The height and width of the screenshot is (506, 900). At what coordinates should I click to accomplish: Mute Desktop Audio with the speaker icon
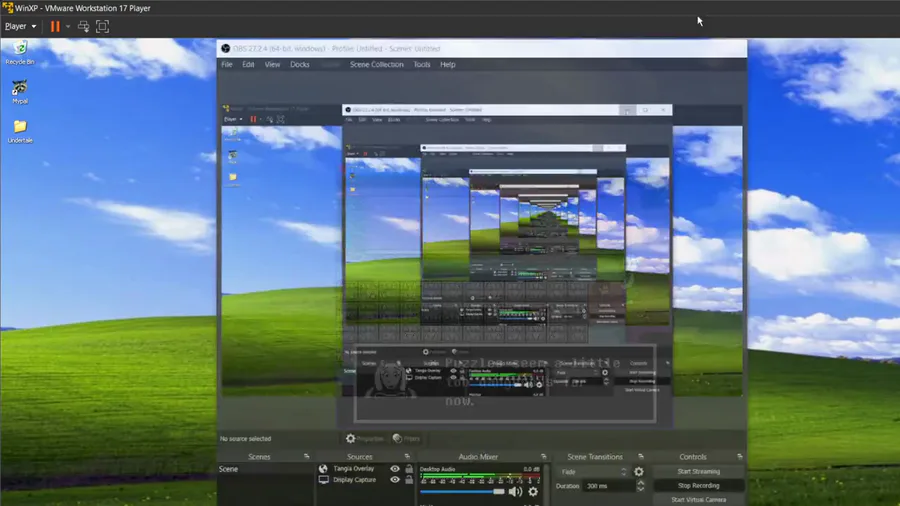(515, 492)
